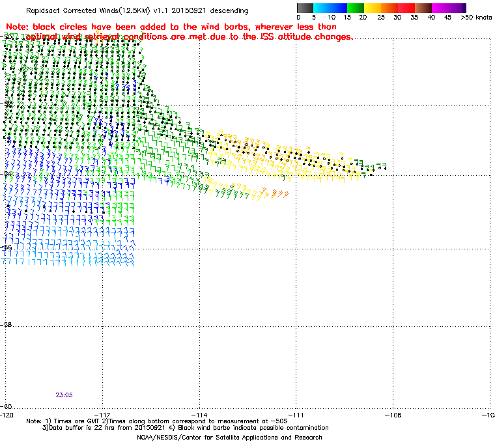Select the red 30–35 knots legend segment
This screenshot has width=495, height=448.
tap(406, 8)
